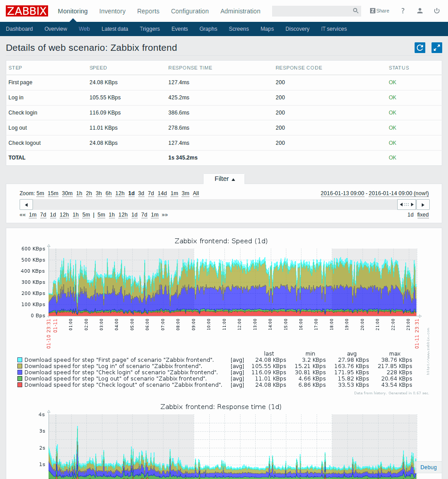
Task: Switch to the Latest data tab
Action: (x=114, y=29)
